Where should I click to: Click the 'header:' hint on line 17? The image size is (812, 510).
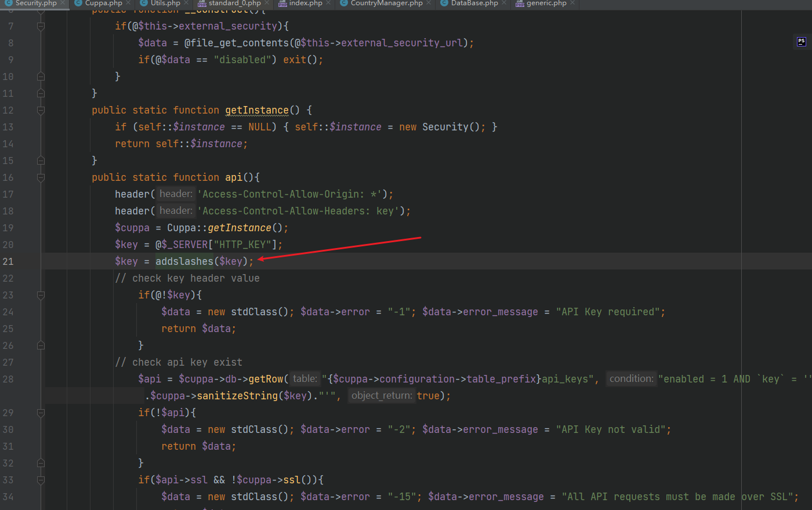pyautogui.click(x=176, y=194)
